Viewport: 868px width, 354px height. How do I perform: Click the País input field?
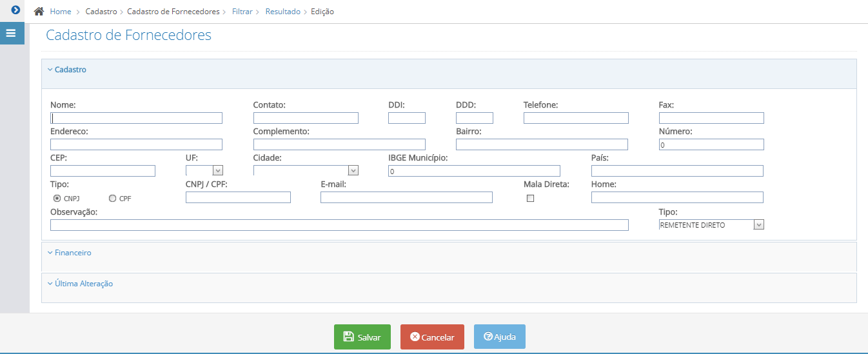pyautogui.click(x=677, y=171)
